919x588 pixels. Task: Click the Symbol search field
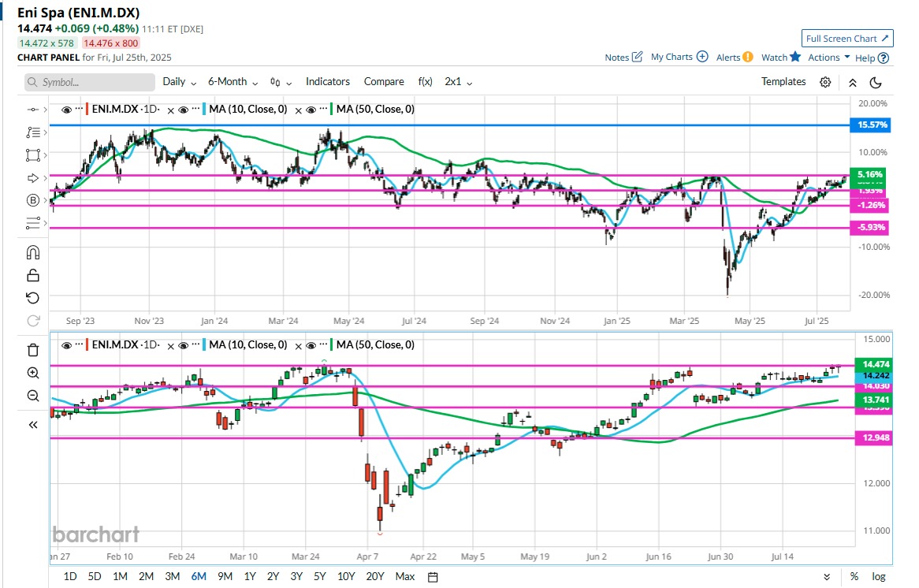pos(90,82)
